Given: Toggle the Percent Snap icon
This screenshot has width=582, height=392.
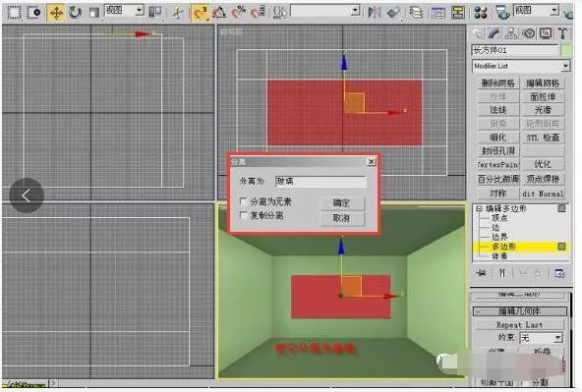Looking at the screenshot, I should pyautogui.click(x=239, y=13).
